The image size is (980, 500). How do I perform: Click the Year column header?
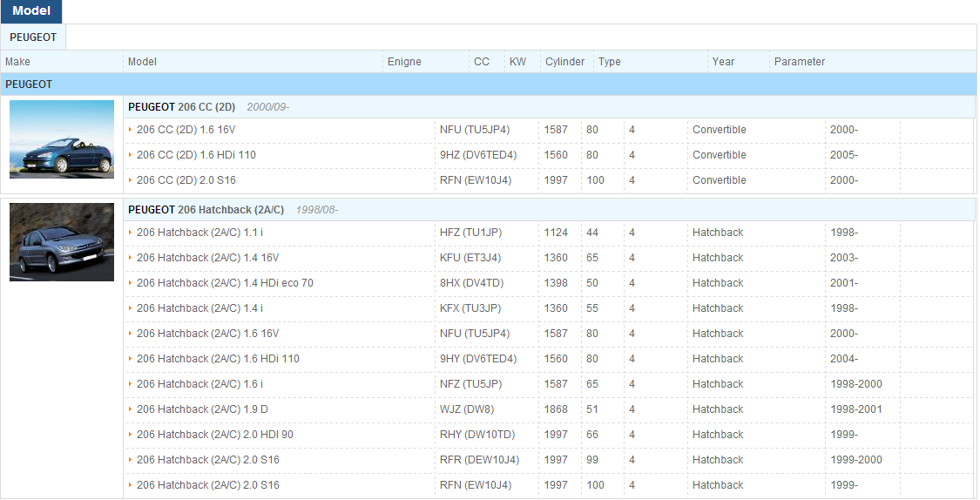pos(723,62)
